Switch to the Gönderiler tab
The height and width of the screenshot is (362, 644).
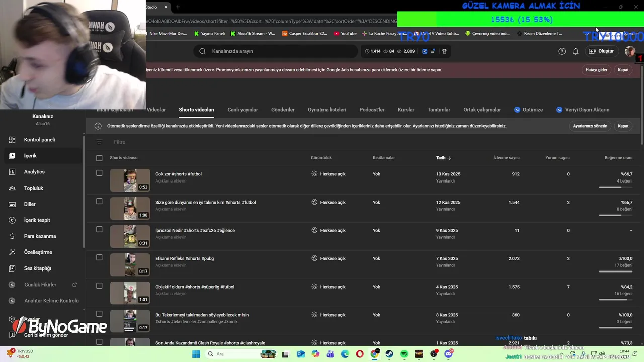[x=283, y=110]
